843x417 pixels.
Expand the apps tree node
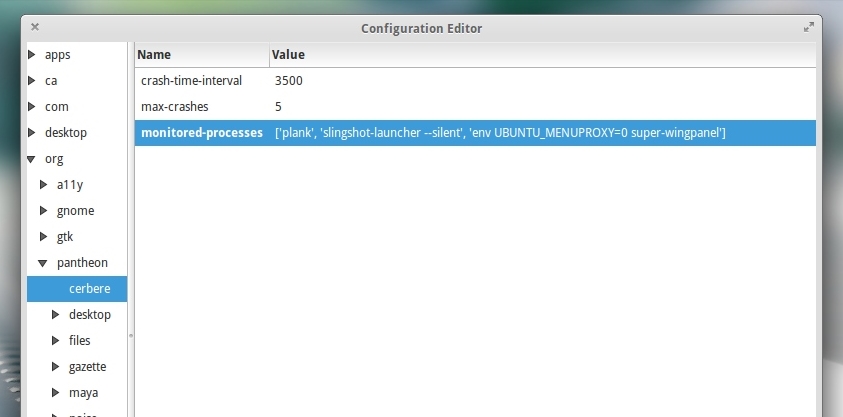point(32,54)
